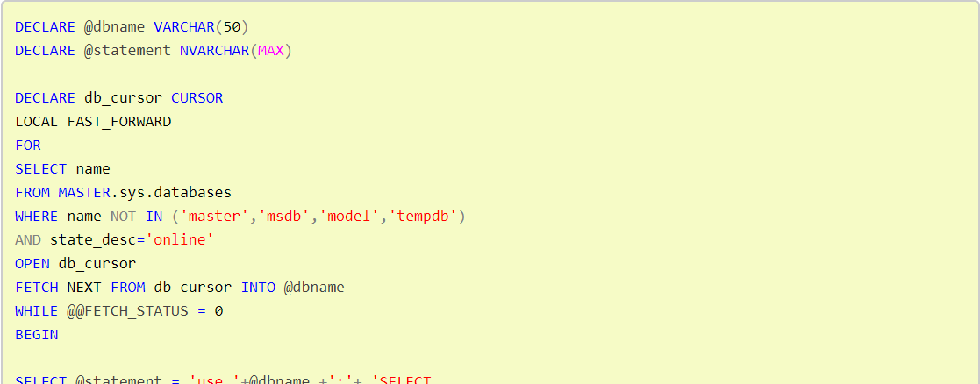Click the standalone FOR keyword

click(28, 146)
